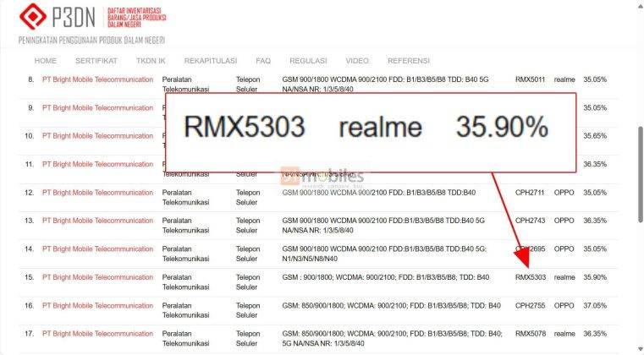Image resolution: width=644 pixels, height=355 pixels.
Task: Open PT Bright Mobile Telecommunication link in row 17
Action: tap(98, 334)
